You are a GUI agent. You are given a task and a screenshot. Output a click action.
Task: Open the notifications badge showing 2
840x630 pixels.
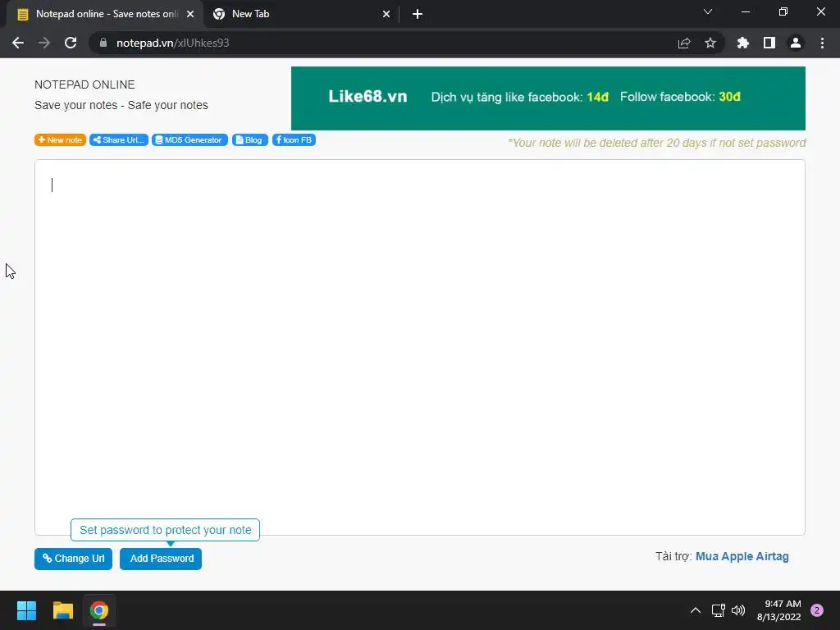(817, 610)
